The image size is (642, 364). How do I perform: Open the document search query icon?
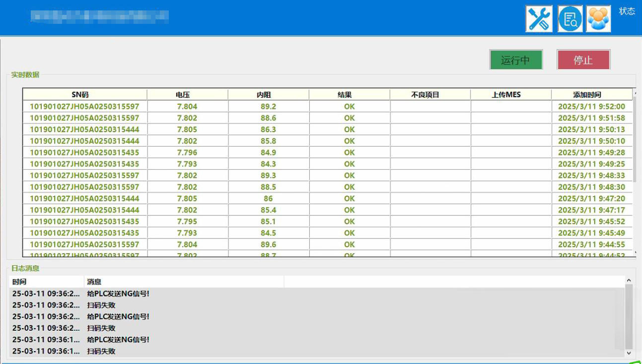[x=570, y=19]
